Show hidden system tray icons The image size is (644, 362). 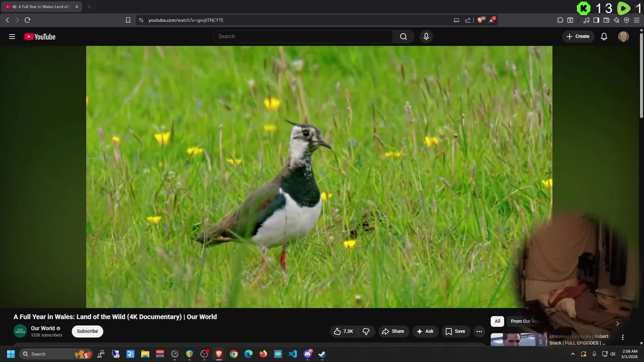(573, 354)
